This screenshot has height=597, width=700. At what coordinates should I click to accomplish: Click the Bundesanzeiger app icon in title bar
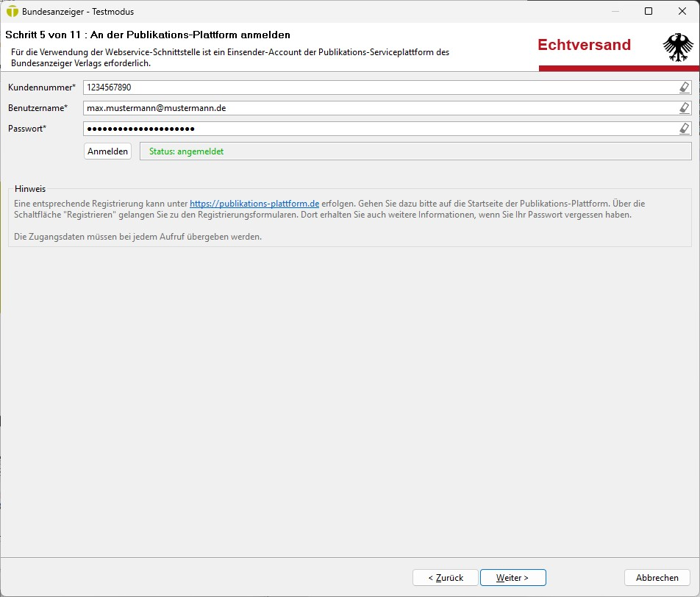(12, 12)
